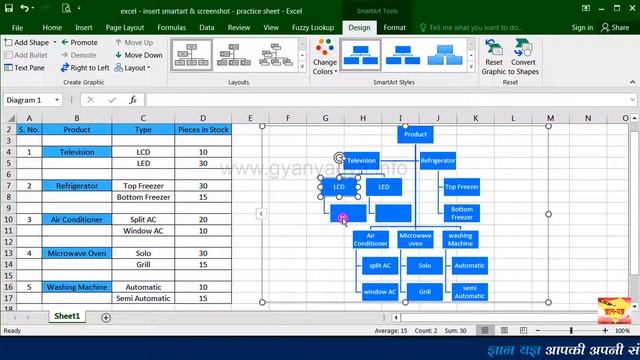Select the split AC shape in diagram
Image resolution: width=640 pixels, height=360 pixels.
tap(380, 266)
